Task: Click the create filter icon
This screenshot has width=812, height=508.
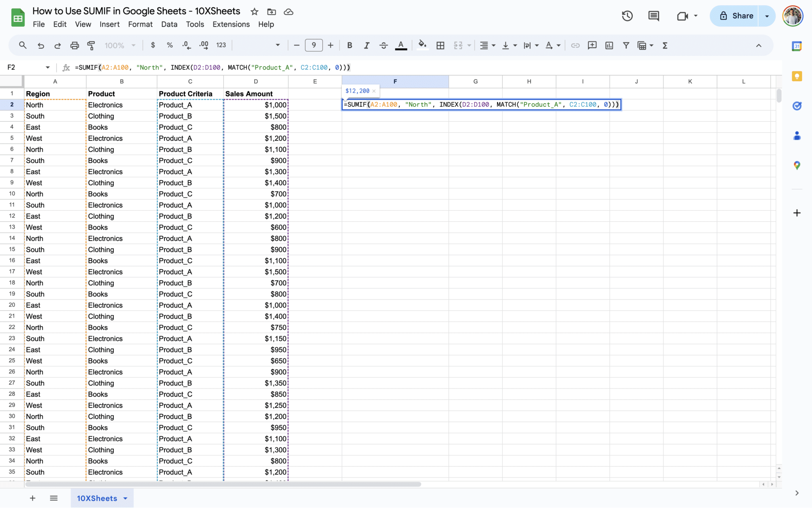Action: click(x=626, y=45)
